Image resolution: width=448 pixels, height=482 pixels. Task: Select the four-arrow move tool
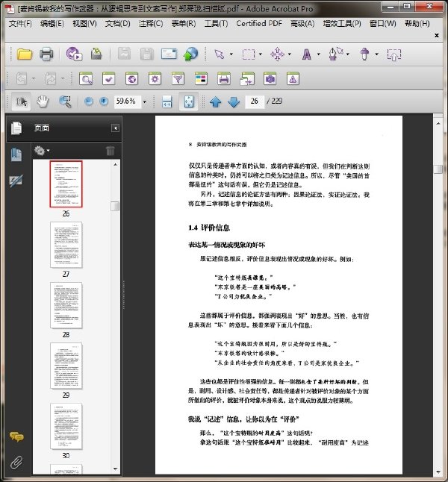277,54
